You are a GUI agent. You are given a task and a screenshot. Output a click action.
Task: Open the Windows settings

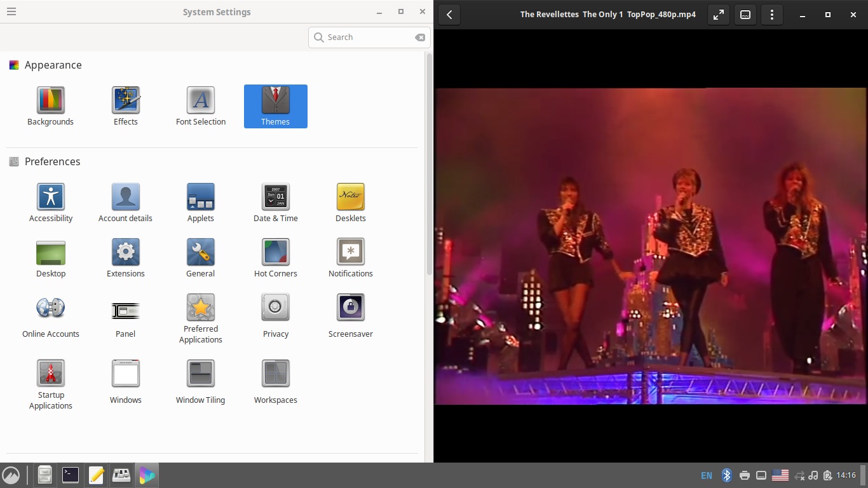(x=125, y=383)
